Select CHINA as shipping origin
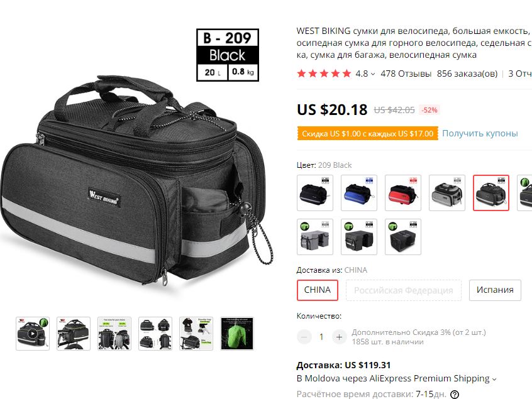Image resolution: width=532 pixels, height=399 pixels. tap(317, 290)
